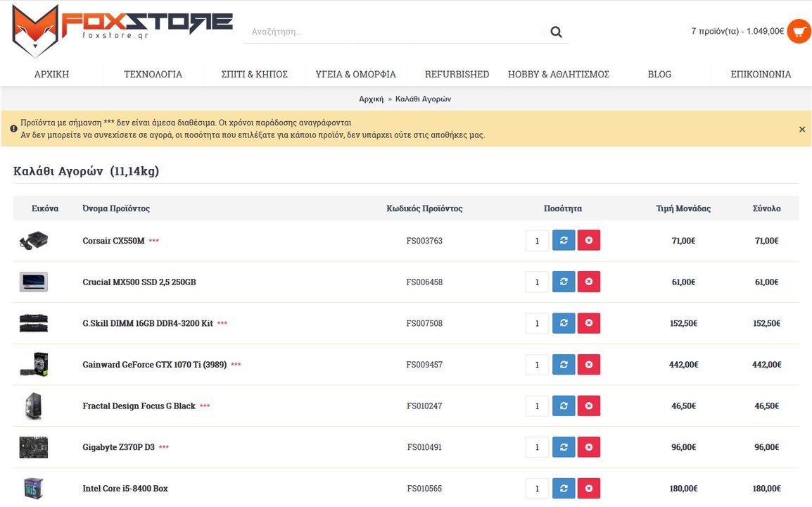Open the HOBBY & ΑΘΛΗΤΙΣΜΟΣ menu

pyautogui.click(x=558, y=74)
